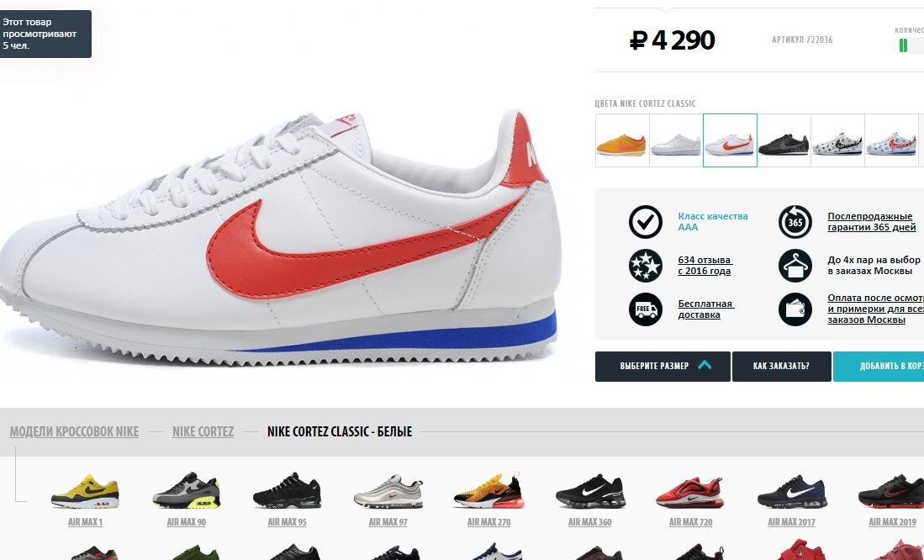
Task: Click the chevron arrow on size selector
Action: pyautogui.click(x=705, y=366)
